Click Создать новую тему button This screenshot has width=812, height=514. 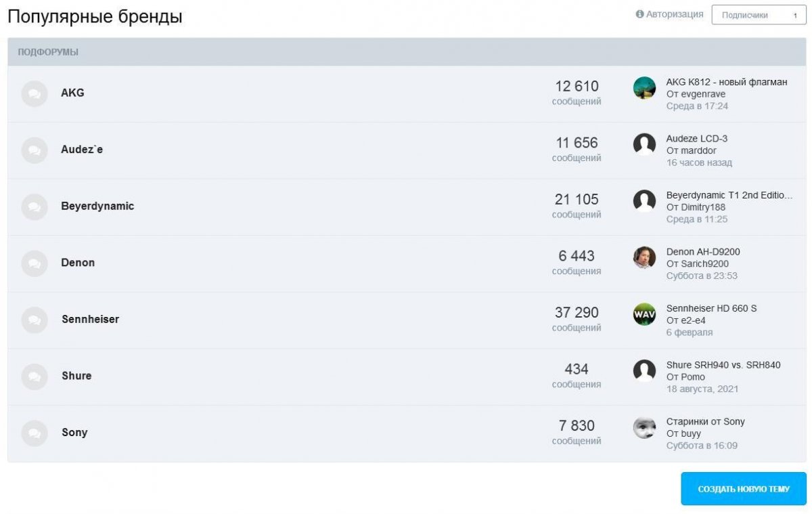point(744,489)
